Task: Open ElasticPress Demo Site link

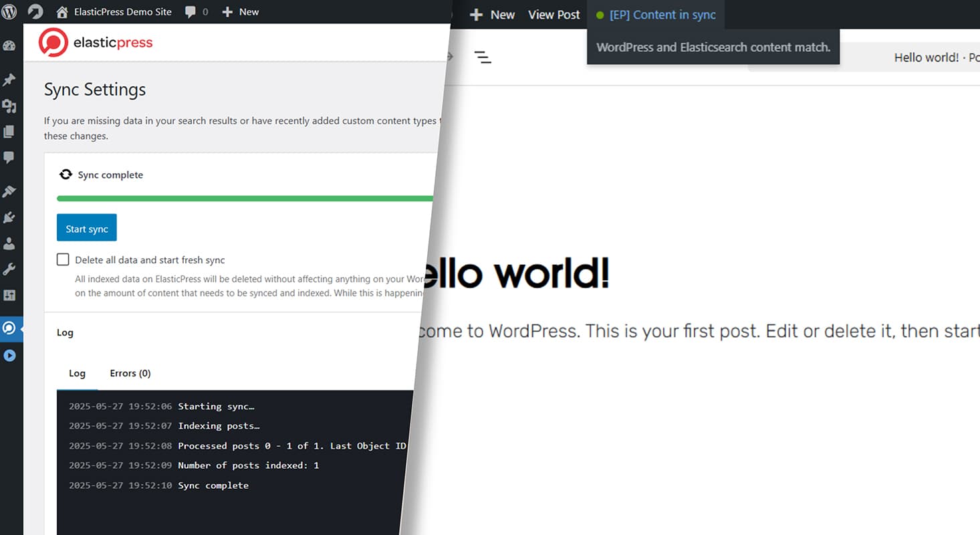Action: (123, 11)
